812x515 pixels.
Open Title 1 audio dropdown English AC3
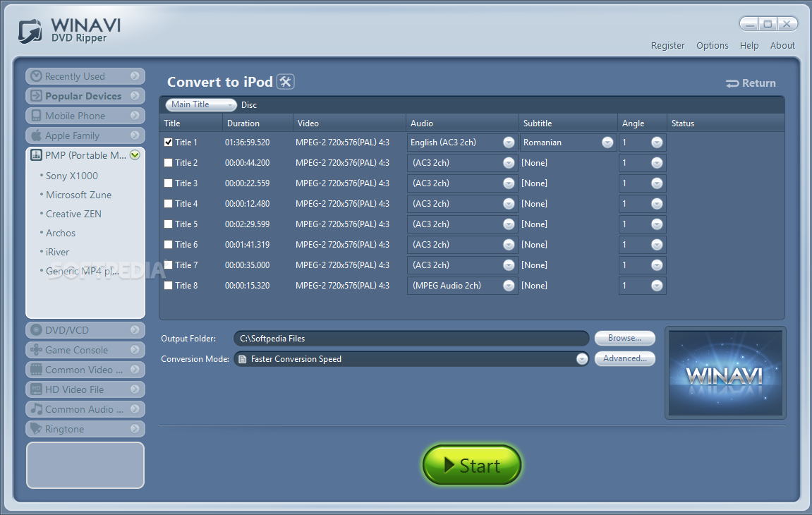click(x=509, y=143)
